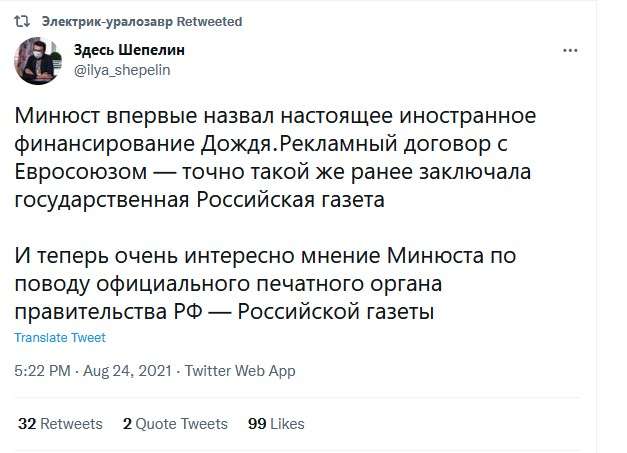
Task: Open the Здесь Шепелин display name
Action: pyautogui.click(x=129, y=50)
